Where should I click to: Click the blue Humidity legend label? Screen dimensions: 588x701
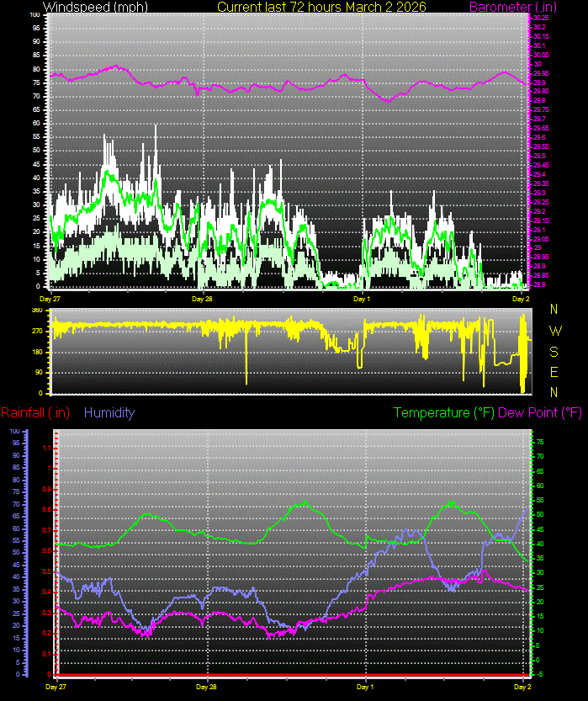109,412
